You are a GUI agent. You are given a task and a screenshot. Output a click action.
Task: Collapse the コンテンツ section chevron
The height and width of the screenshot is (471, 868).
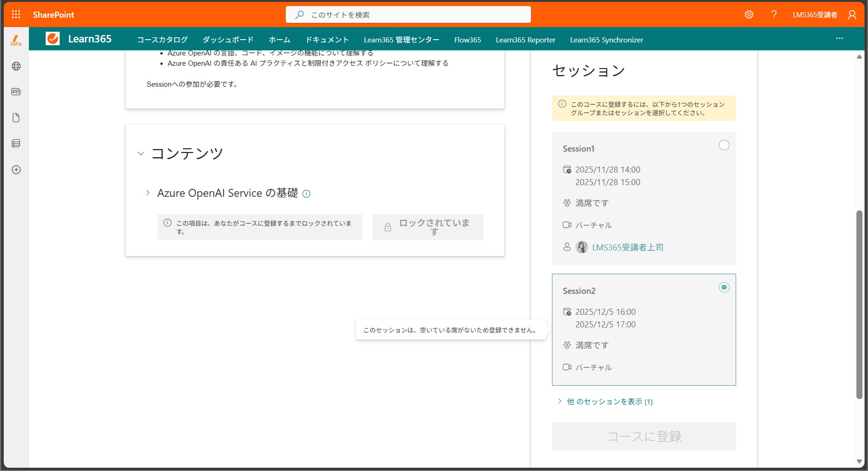pyautogui.click(x=141, y=153)
